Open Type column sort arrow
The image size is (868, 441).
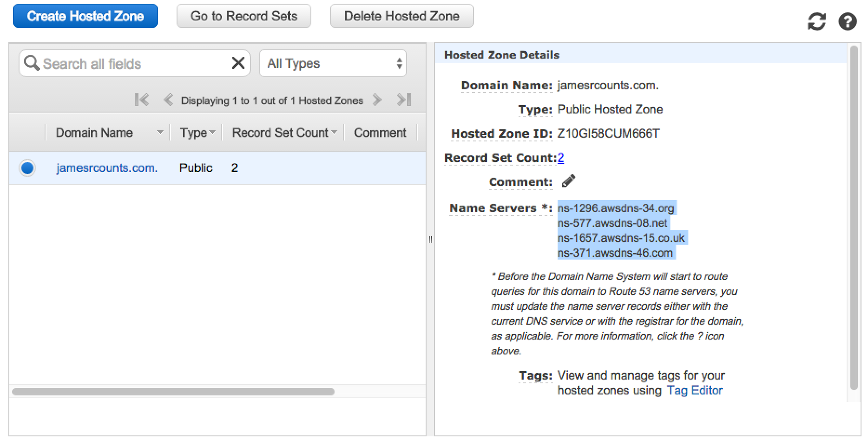212,133
